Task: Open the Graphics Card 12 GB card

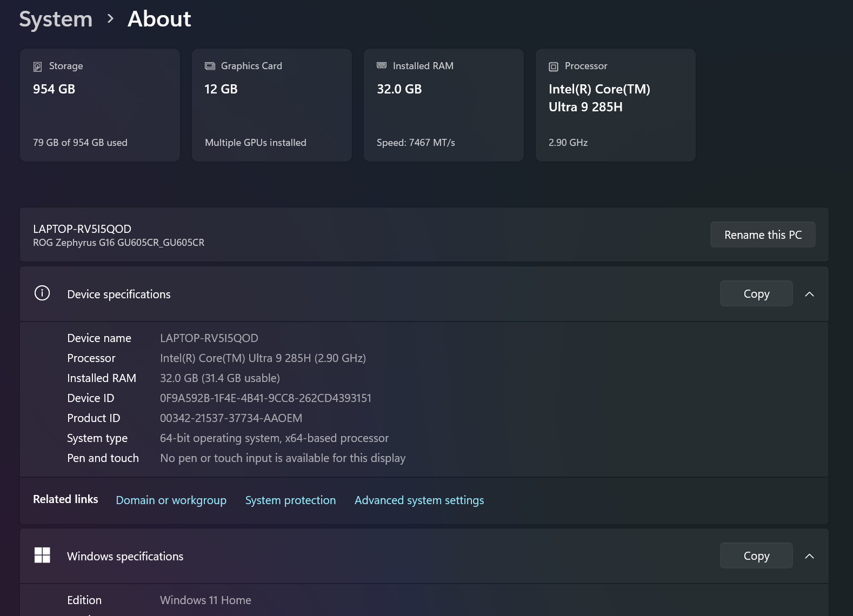Action: point(272,105)
